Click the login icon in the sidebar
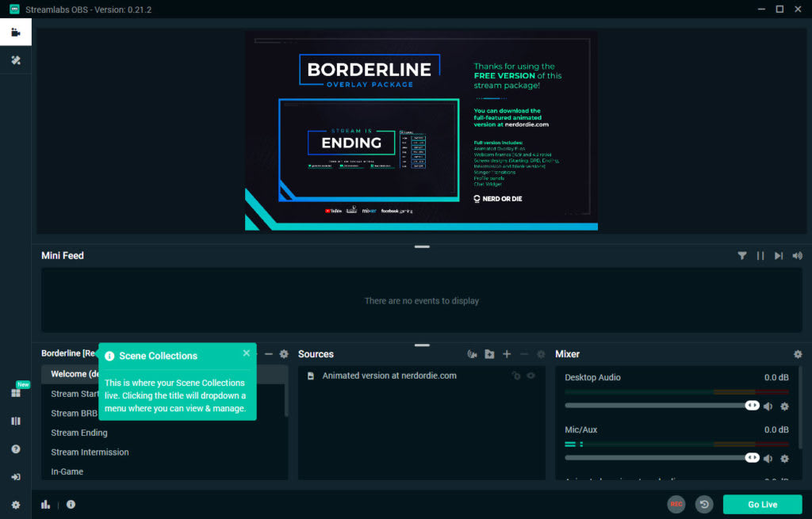This screenshot has height=519, width=812. coord(15,477)
